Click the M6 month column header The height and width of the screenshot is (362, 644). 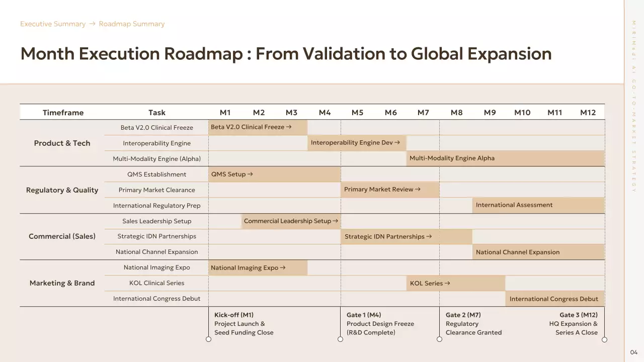390,113
